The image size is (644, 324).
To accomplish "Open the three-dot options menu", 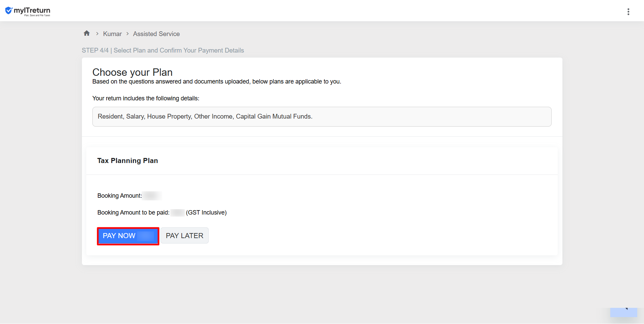I will coord(628,12).
